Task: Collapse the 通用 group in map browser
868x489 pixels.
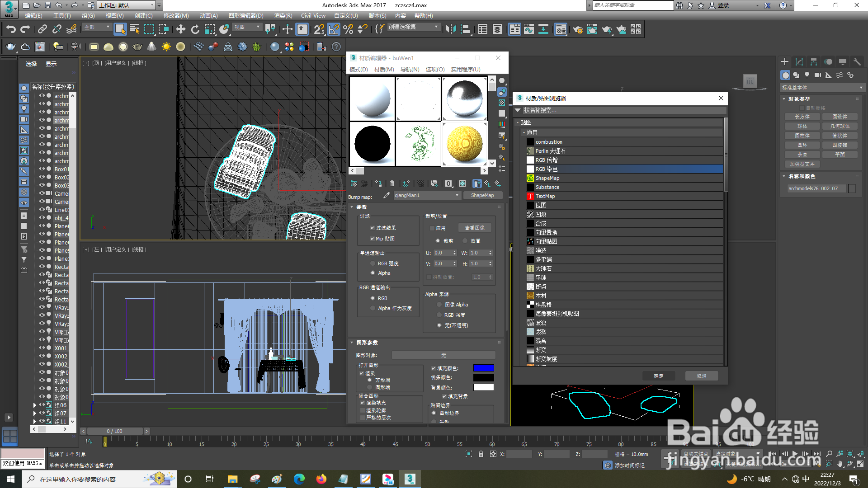Action: [x=524, y=133]
